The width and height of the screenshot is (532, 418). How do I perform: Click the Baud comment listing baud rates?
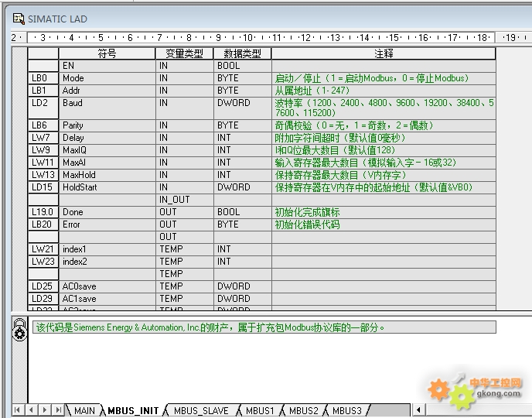pos(384,108)
